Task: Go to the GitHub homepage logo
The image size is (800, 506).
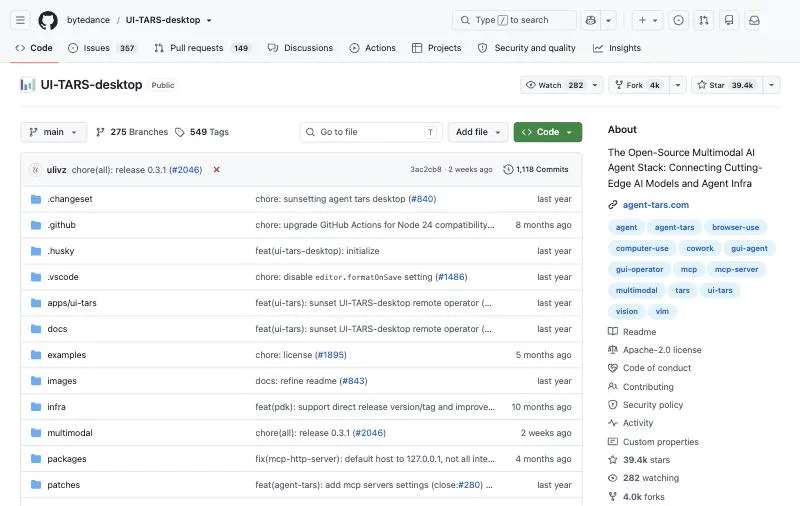Action: tap(48, 20)
